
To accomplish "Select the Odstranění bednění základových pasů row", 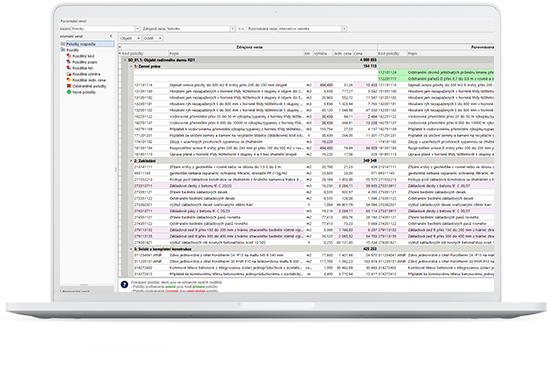I will pyautogui.click(x=313, y=224).
